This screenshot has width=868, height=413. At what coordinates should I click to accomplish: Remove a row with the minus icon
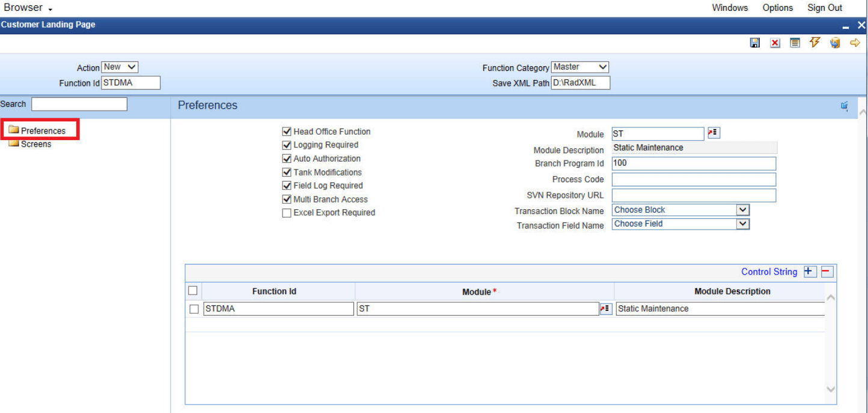pyautogui.click(x=827, y=272)
